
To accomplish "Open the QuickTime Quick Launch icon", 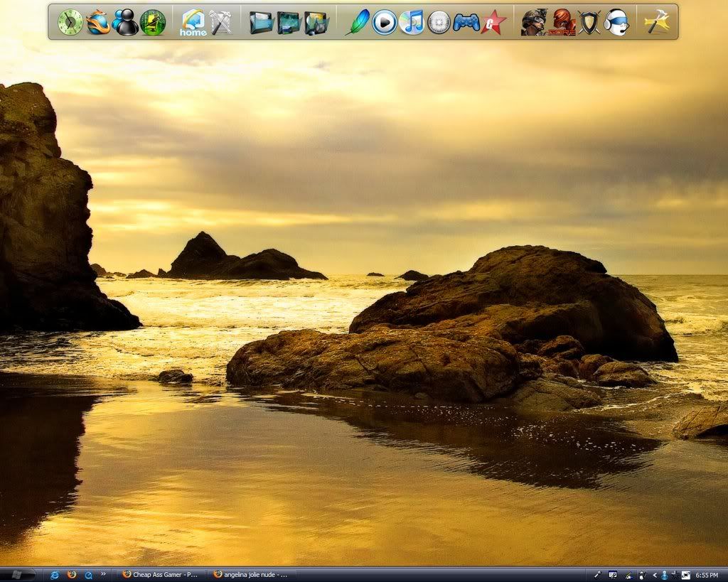I will 87,575.
